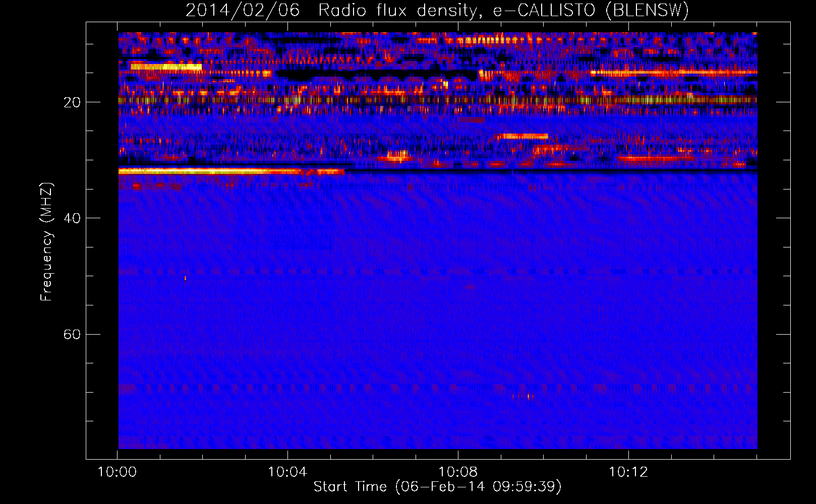Viewport: 816px width, 504px height.
Task: Click the plot title 'Radio flux density, e-CALLISTO (BLENSW)'
Action: [503, 10]
